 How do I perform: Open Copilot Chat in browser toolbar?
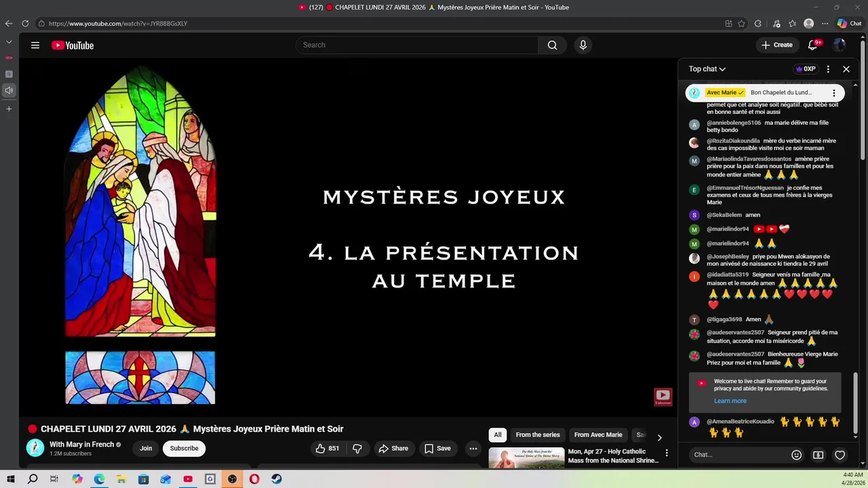point(850,24)
